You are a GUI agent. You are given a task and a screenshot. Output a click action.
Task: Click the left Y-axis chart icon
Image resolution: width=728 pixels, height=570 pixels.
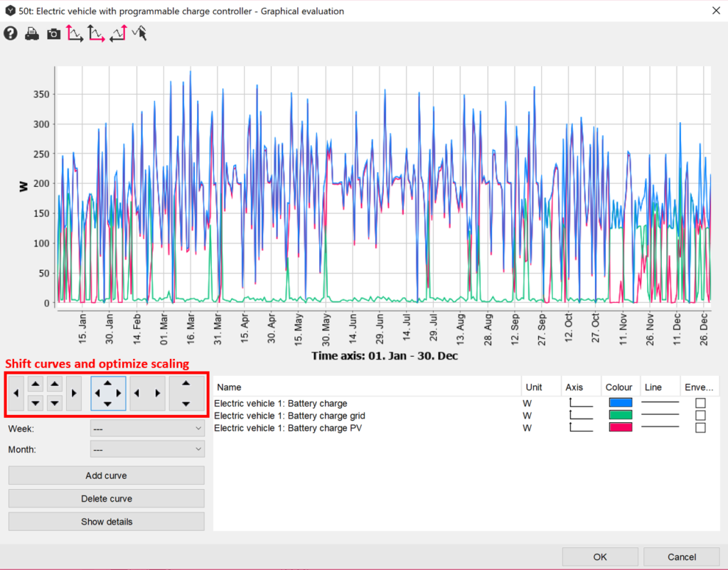(75, 33)
